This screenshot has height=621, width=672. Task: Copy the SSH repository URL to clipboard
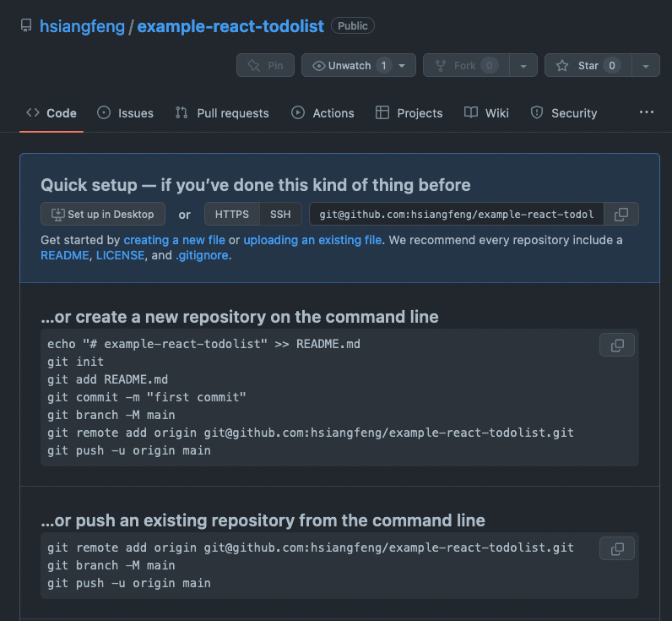pyautogui.click(x=621, y=214)
